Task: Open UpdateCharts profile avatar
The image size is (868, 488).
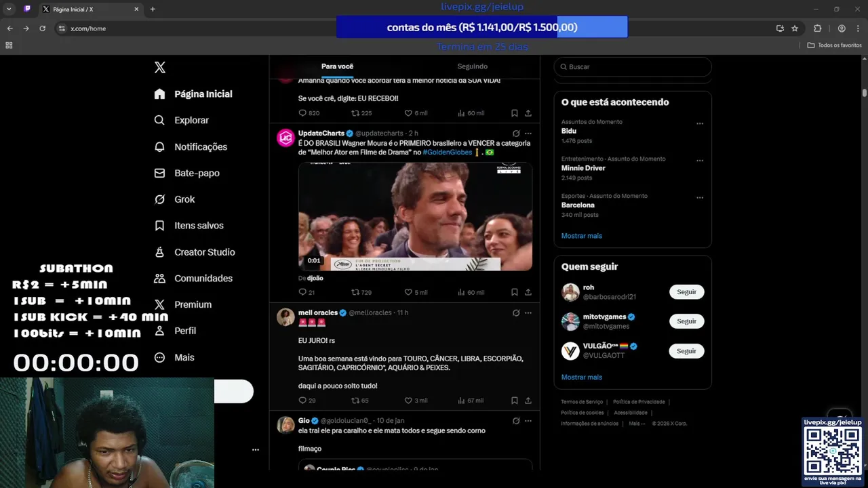Action: point(285,138)
